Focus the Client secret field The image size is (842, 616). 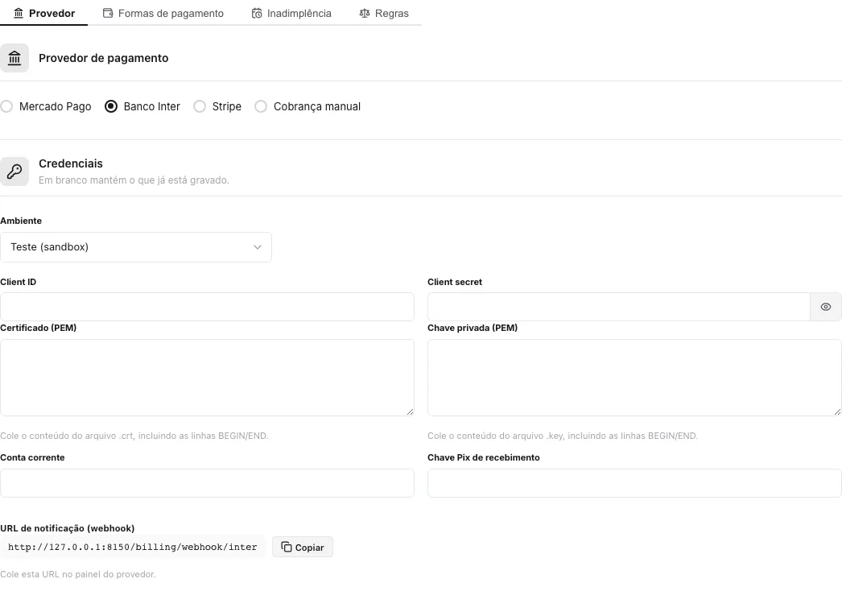click(618, 307)
